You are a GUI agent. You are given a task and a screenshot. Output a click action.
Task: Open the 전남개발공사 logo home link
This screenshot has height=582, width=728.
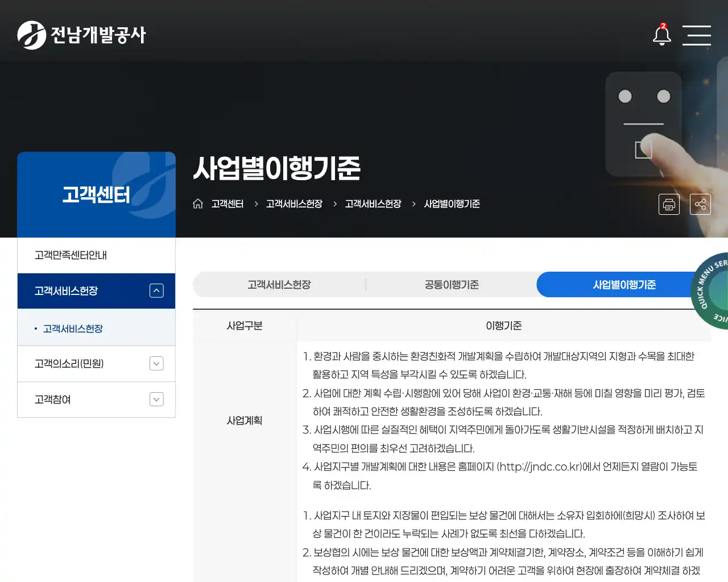(x=82, y=35)
